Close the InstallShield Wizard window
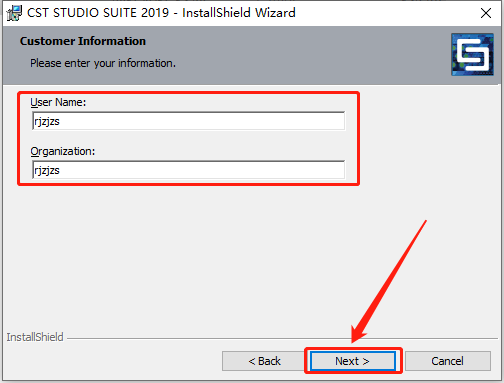504x383 pixels. pyautogui.click(x=486, y=13)
